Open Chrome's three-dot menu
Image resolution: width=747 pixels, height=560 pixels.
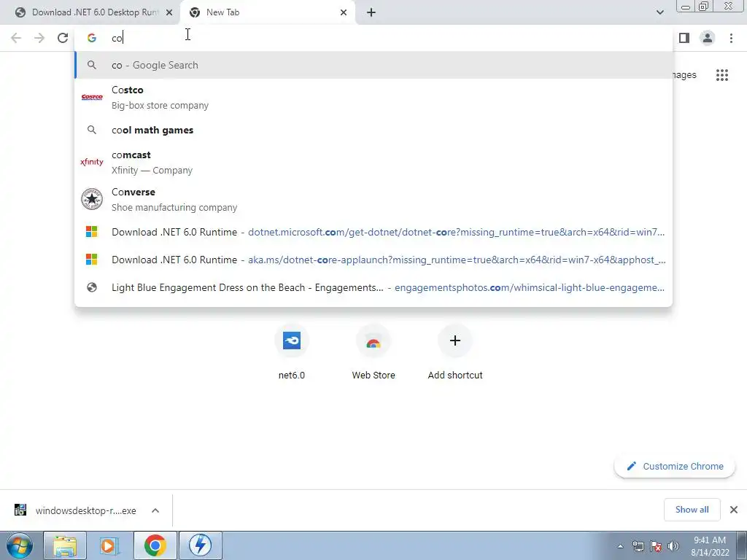tap(731, 38)
